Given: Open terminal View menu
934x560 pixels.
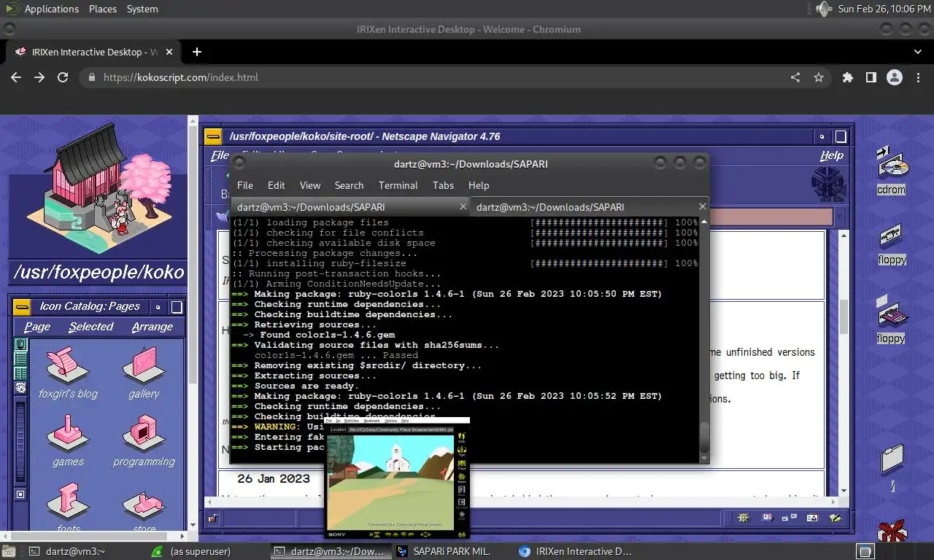Looking at the screenshot, I should [x=310, y=185].
